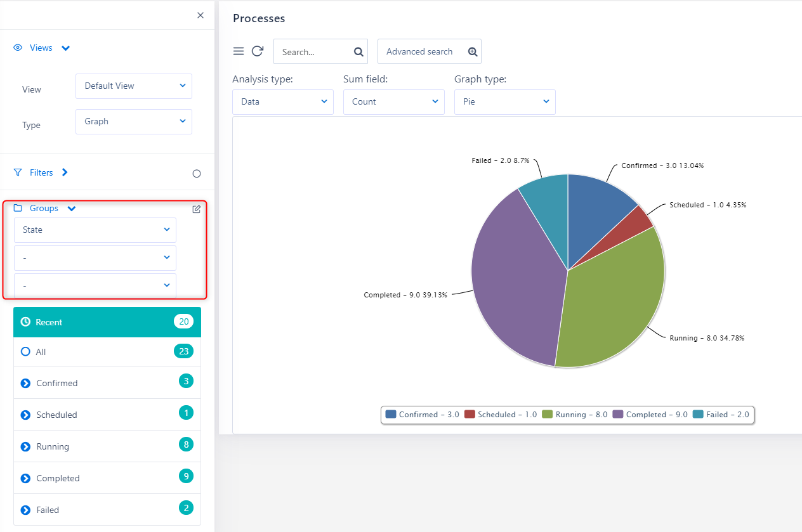The image size is (802, 532).
Task: Click the refresh icon
Action: pos(257,51)
